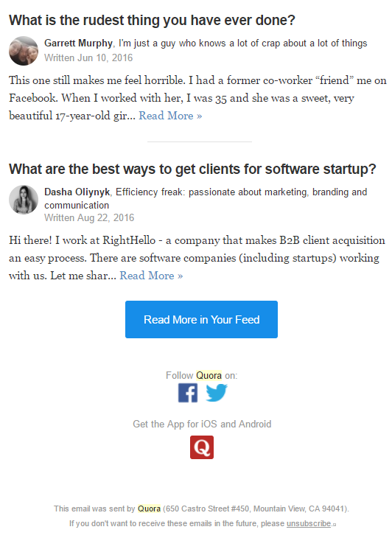Open Dasha Oliynyk's name link

click(77, 192)
